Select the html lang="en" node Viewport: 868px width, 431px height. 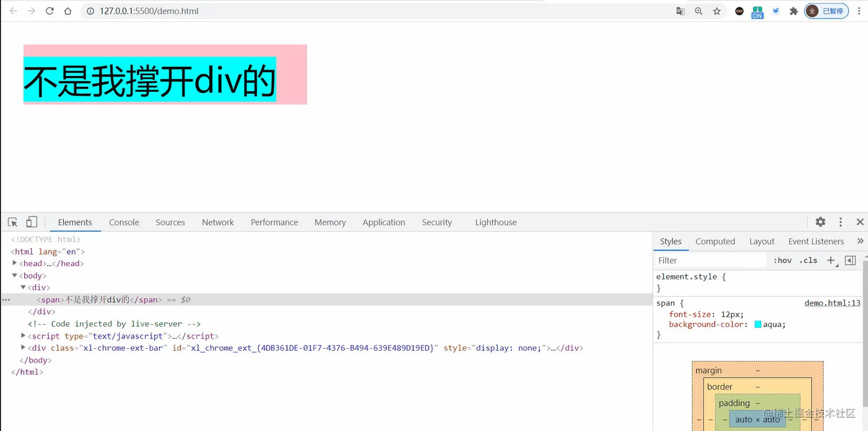48,251
